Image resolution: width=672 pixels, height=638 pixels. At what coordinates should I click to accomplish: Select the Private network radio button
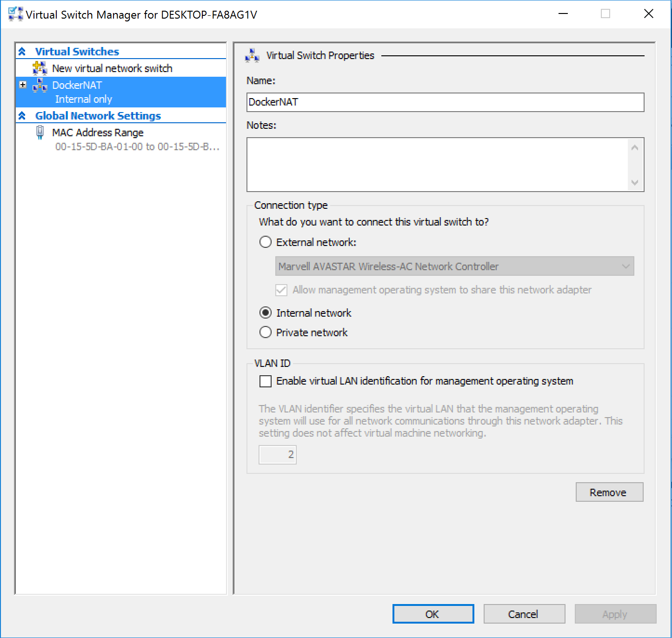pyautogui.click(x=265, y=332)
